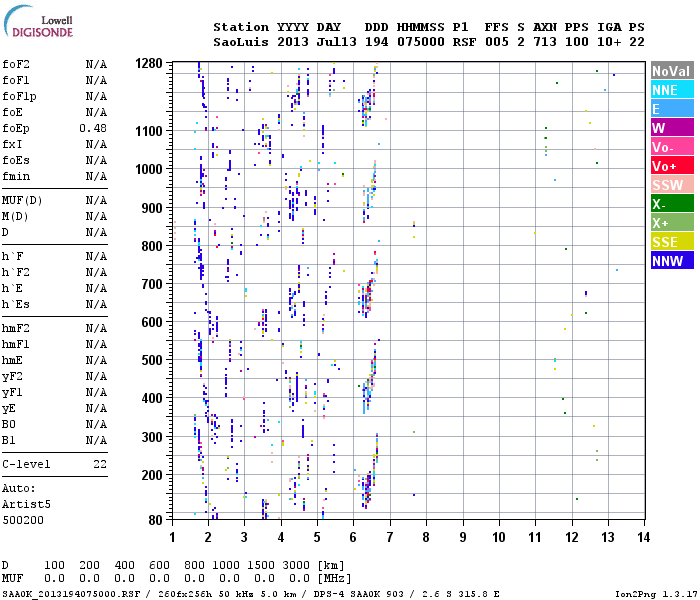Select the E direction legend swatch
700x600 pixels.
(672, 109)
